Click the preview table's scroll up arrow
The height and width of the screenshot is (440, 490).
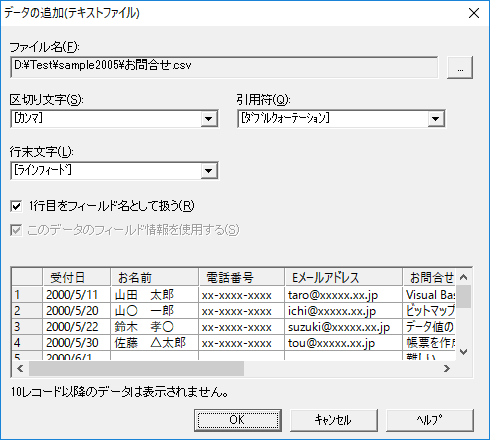[x=463, y=277]
